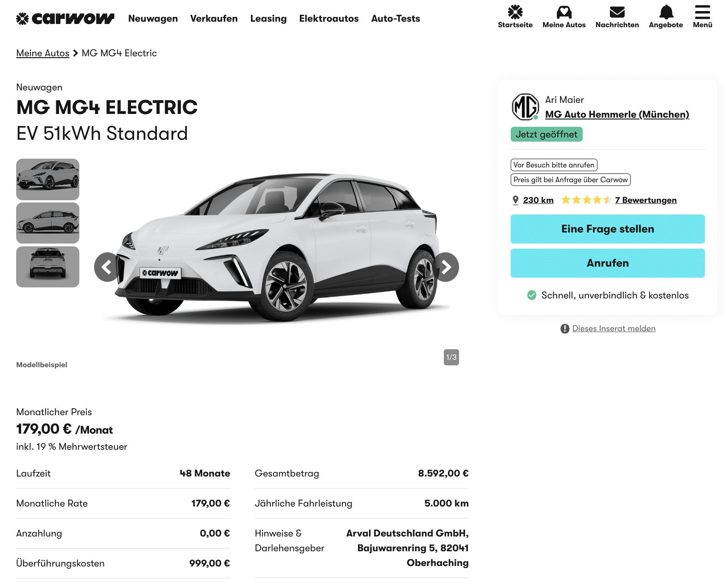Click the Eine Frage stellen button
The width and height of the screenshot is (728, 584).
(608, 229)
